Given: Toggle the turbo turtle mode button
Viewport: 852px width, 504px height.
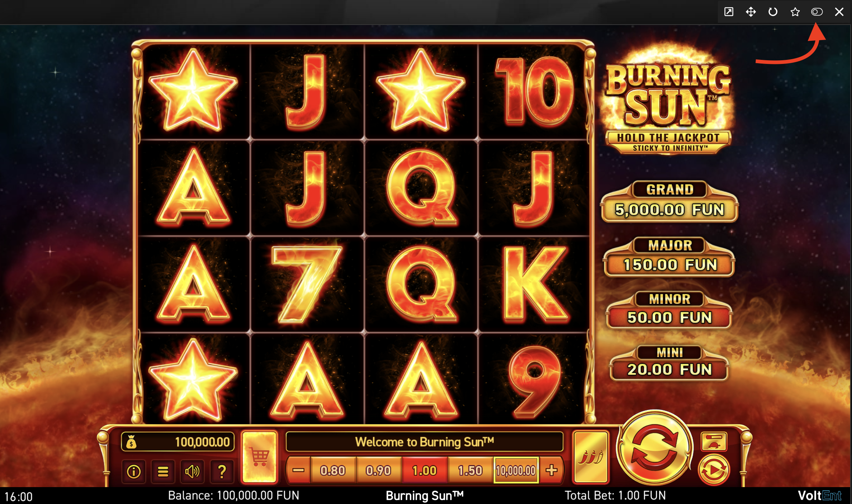Looking at the screenshot, I should [x=714, y=441].
